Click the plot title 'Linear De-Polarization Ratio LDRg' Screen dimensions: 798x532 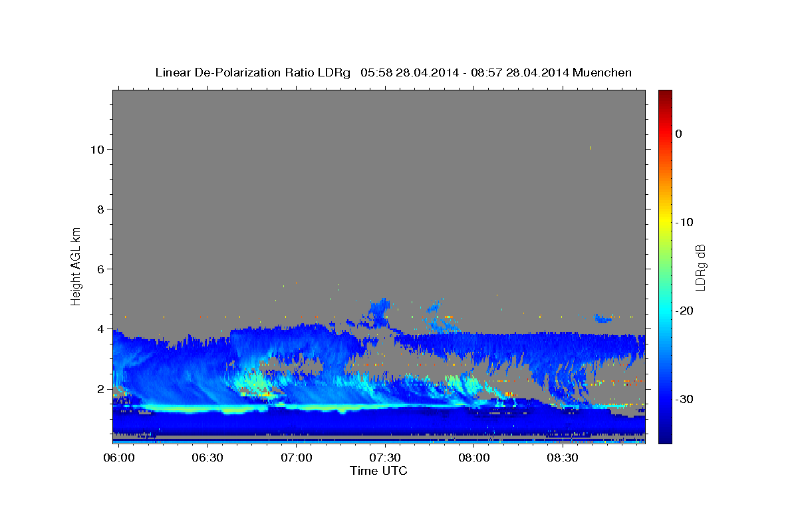[x=253, y=72]
